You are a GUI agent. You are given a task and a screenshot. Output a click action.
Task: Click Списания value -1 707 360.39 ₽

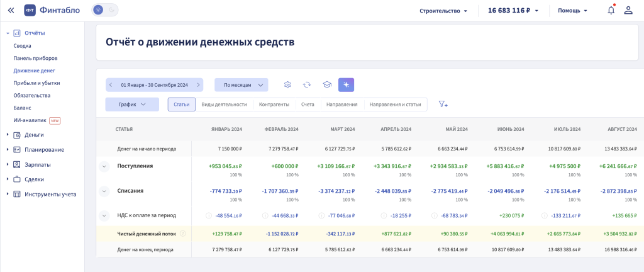[x=280, y=191]
